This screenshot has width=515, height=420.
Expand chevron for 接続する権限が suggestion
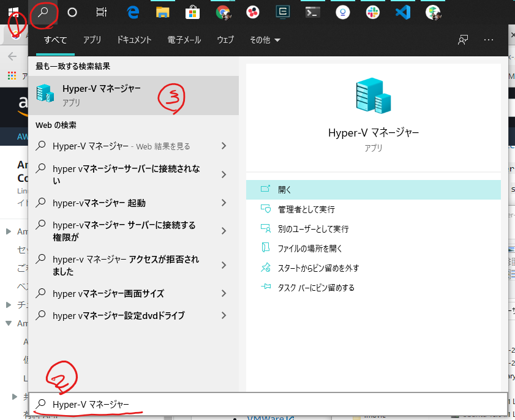pyautogui.click(x=224, y=231)
